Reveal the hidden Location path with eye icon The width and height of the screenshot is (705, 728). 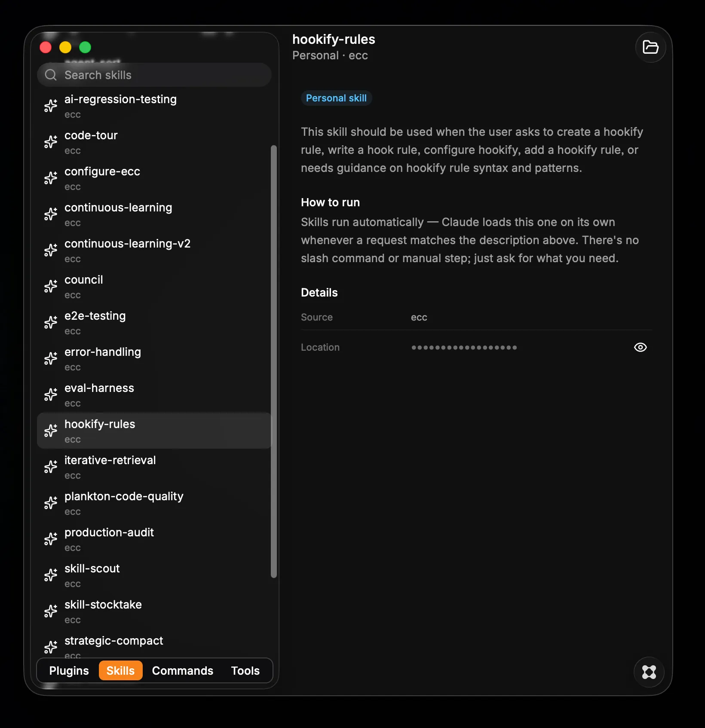coord(640,347)
